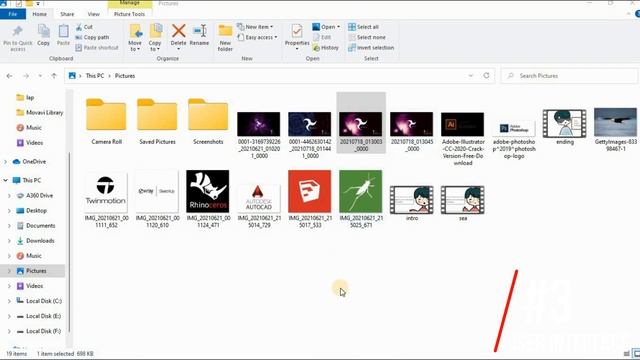This screenshot has height=360, width=640.
Task: Select the intro video file
Action: click(411, 203)
